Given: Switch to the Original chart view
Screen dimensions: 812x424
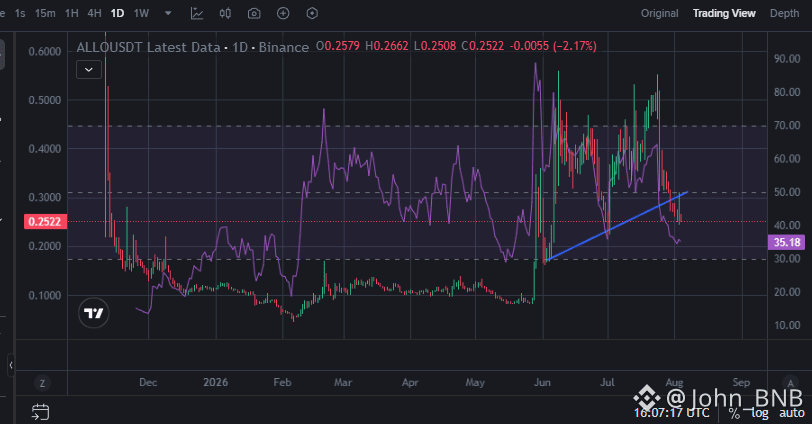Looking at the screenshot, I should pyautogui.click(x=659, y=13).
